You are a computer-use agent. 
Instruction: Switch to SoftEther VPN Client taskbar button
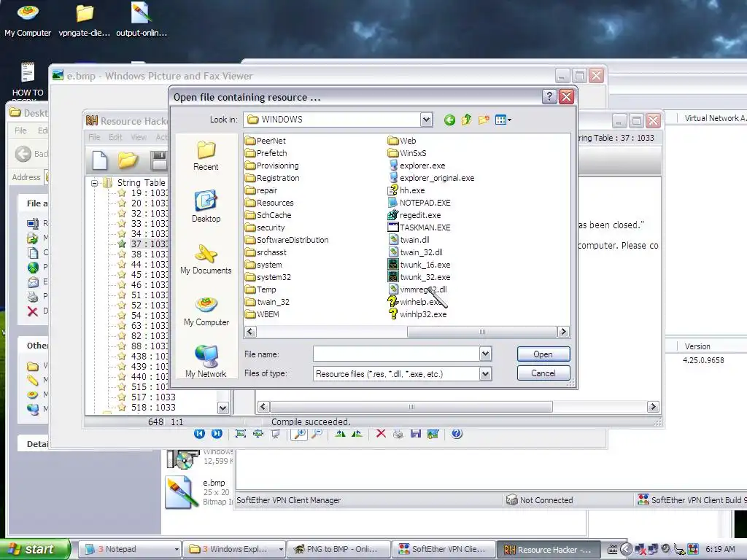click(443, 549)
